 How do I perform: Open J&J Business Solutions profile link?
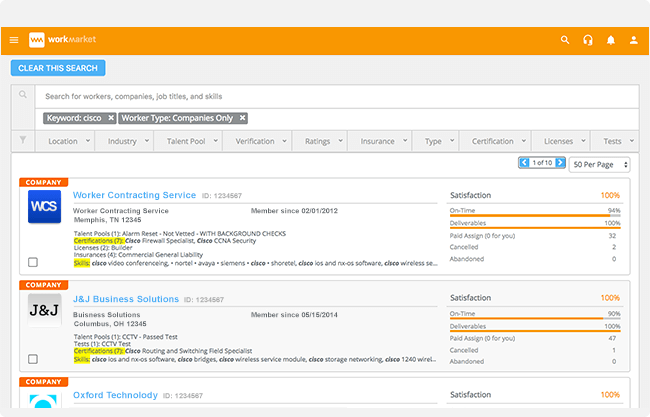pos(126,299)
